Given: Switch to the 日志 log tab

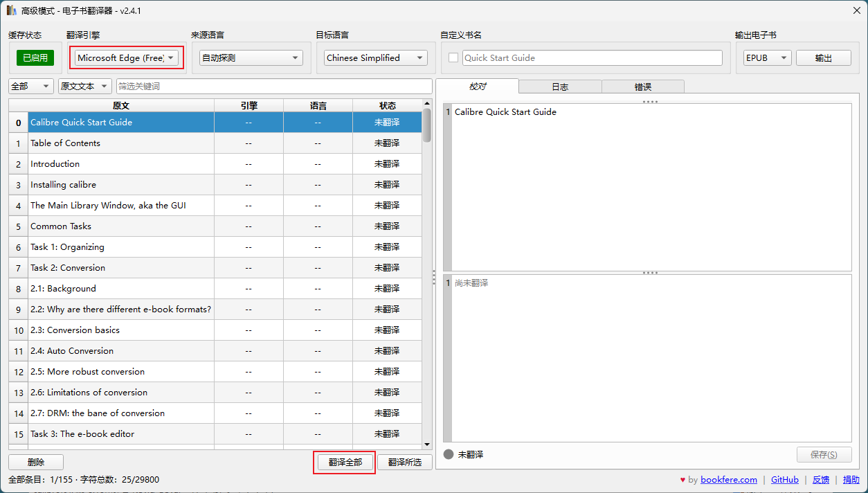Looking at the screenshot, I should (x=560, y=87).
